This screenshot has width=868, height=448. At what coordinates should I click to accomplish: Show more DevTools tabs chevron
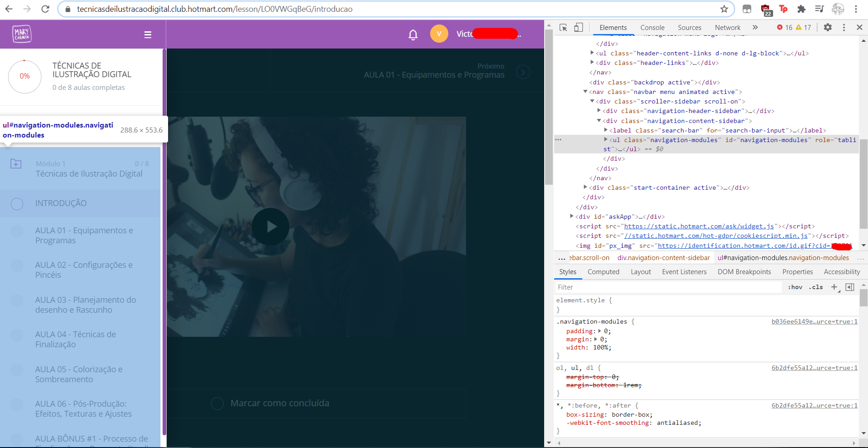coord(755,27)
